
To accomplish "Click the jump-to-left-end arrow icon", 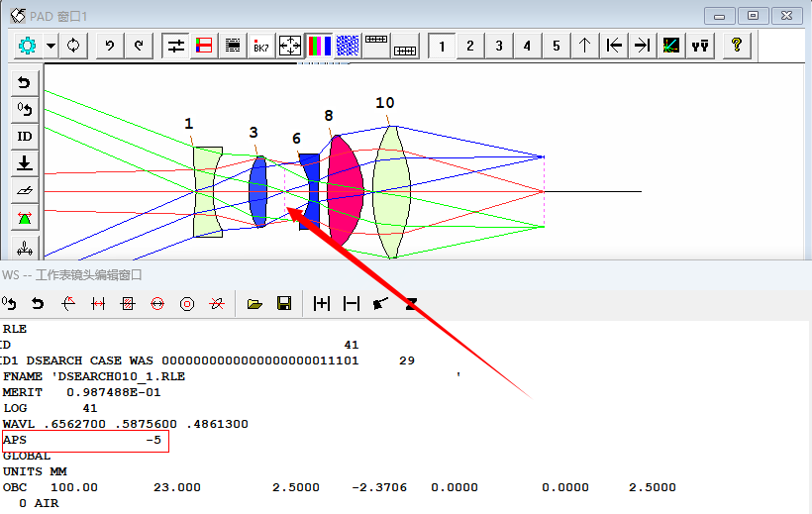I will (x=614, y=46).
